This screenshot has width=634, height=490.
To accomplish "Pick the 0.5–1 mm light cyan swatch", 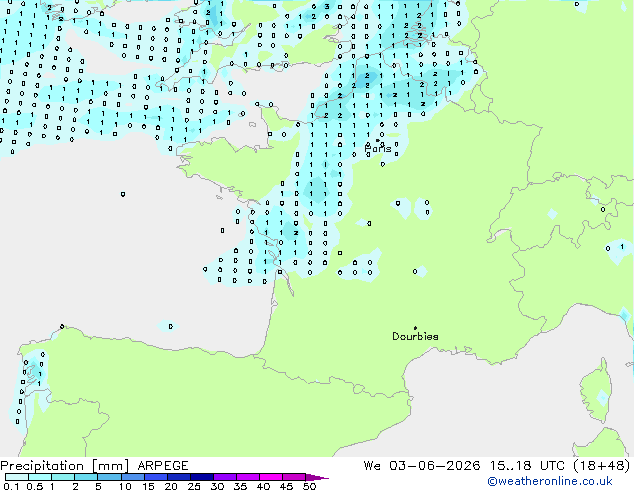I will pyautogui.click(x=40, y=477).
